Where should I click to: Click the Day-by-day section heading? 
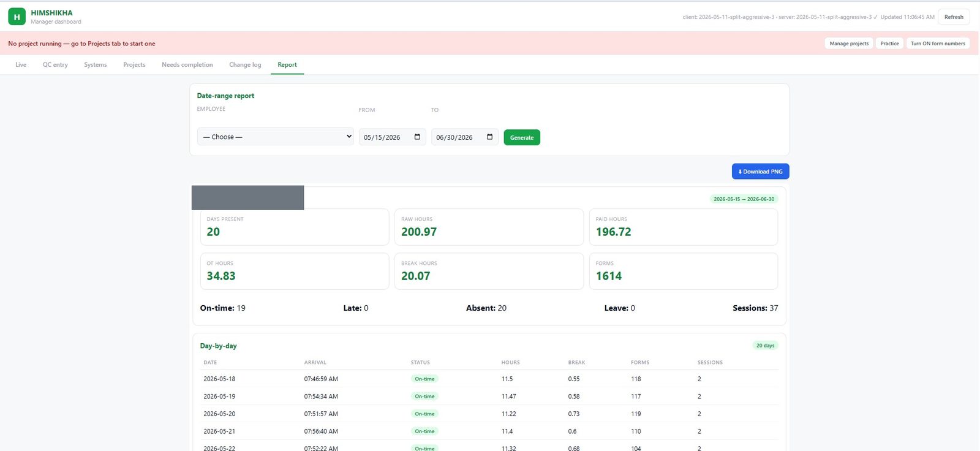click(x=218, y=346)
